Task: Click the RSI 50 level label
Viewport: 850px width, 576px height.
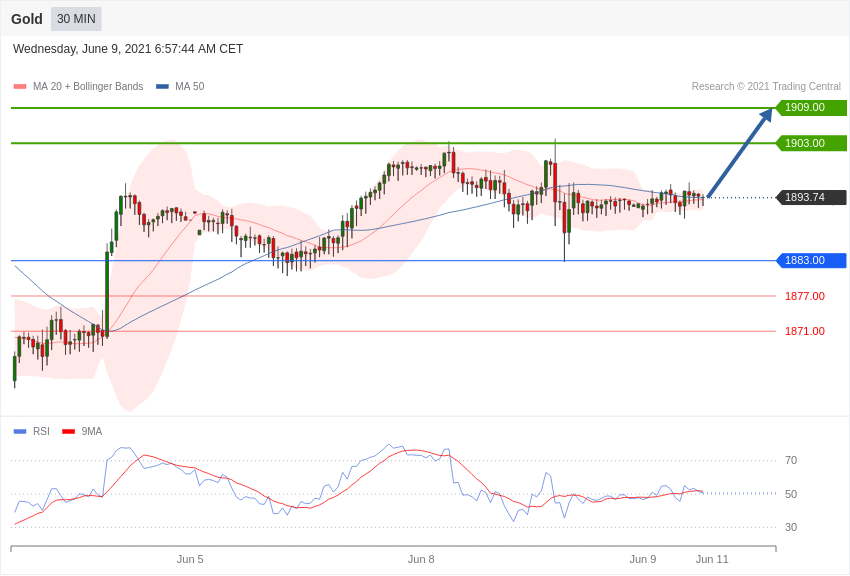Action: click(x=791, y=494)
